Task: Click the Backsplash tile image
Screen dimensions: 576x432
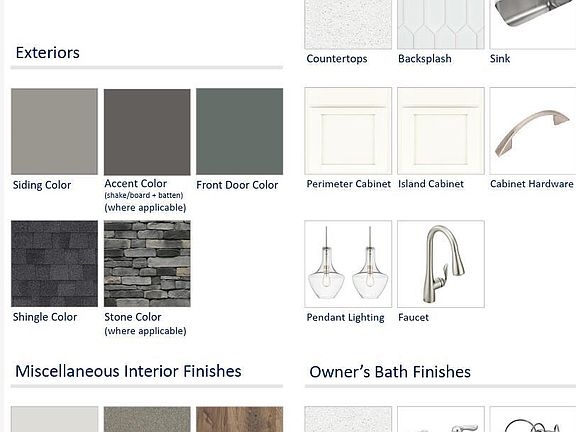Action: [440, 24]
